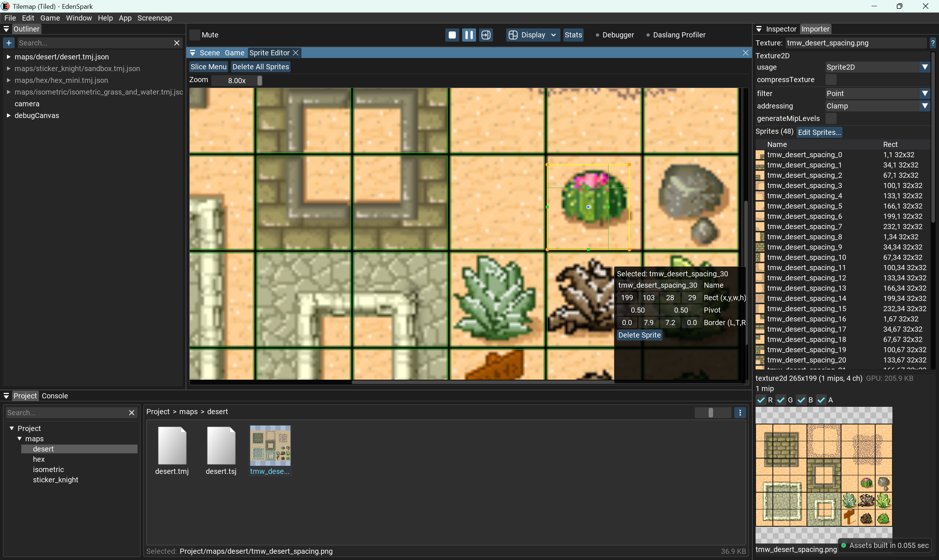Clear the Outliner search field
Screen dimensions: 939x560
click(177, 43)
